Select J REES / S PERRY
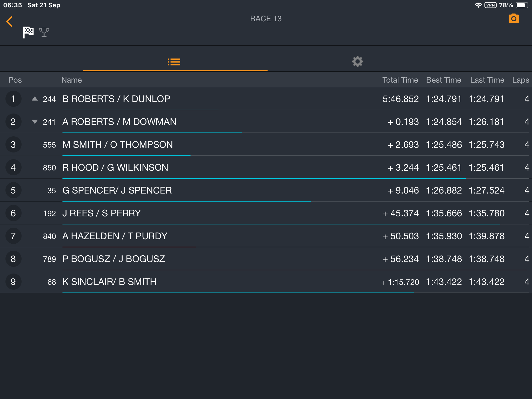This screenshot has height=399, width=532. tap(102, 213)
